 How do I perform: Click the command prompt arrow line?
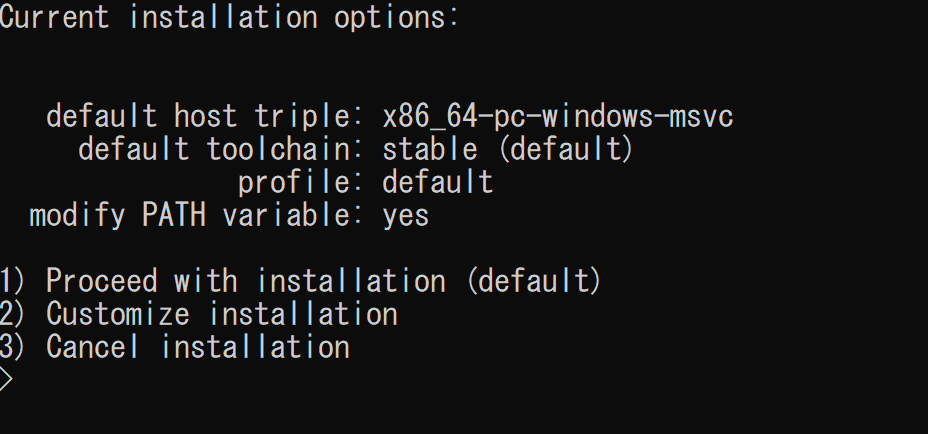click(6, 380)
